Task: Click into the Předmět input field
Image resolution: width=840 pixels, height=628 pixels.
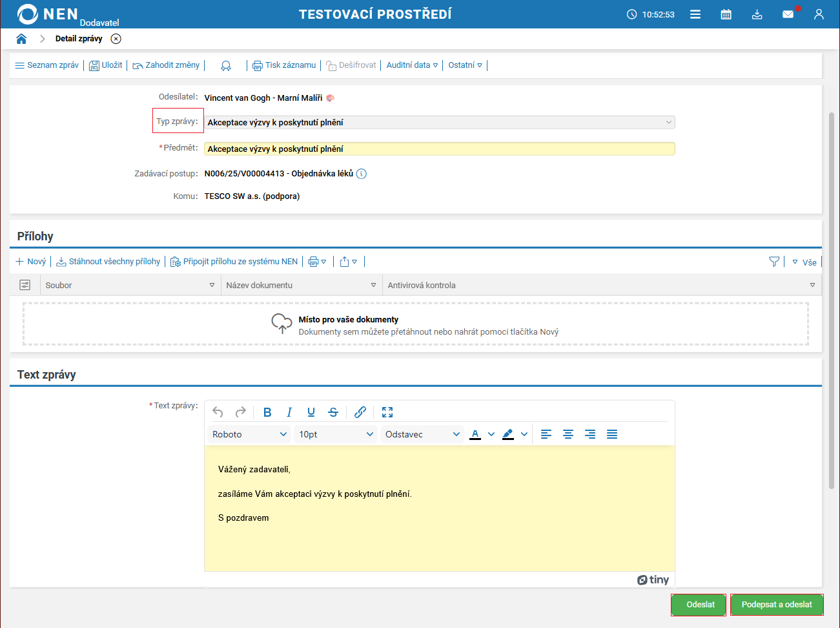Action: [440, 149]
